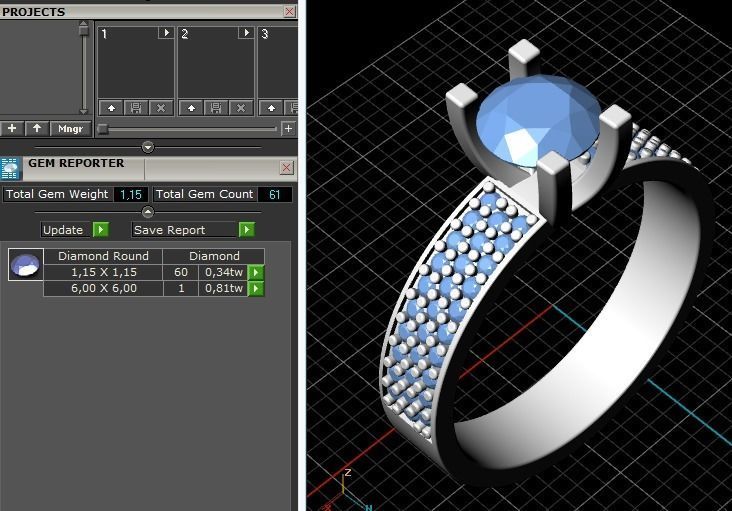The width and height of the screenshot is (732, 511).
Task: Click the Total Gem Weight label
Action: pyautogui.click(x=57, y=194)
